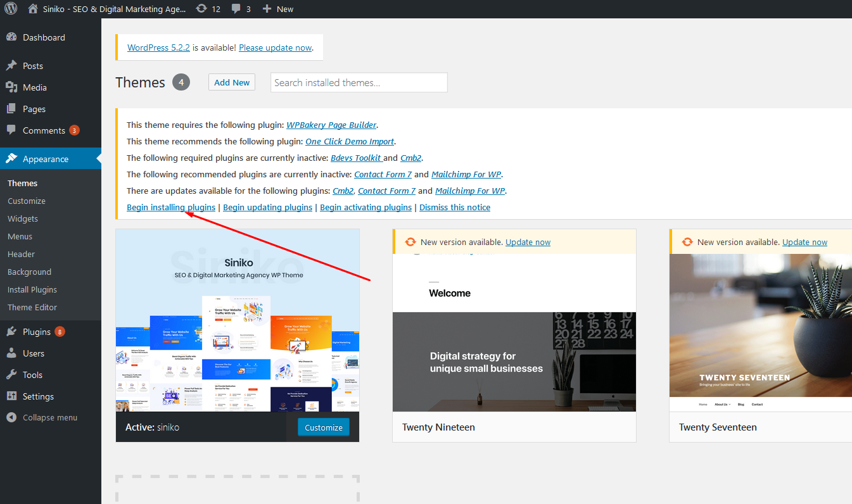
Task: Click the Add New theme button
Action: 232,82
